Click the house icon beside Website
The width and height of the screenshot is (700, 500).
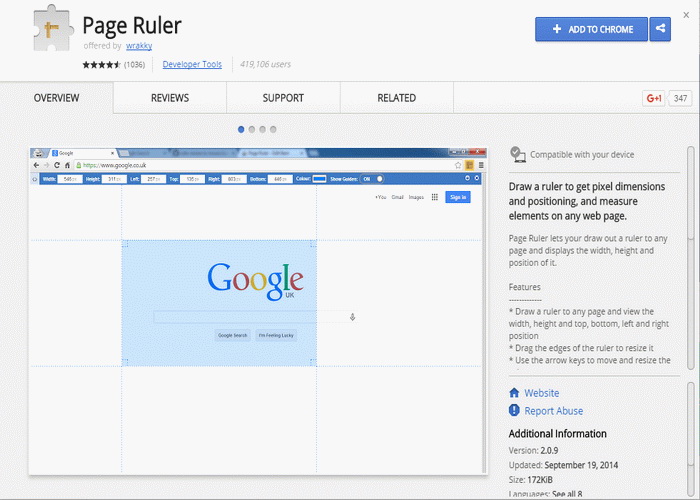point(514,393)
